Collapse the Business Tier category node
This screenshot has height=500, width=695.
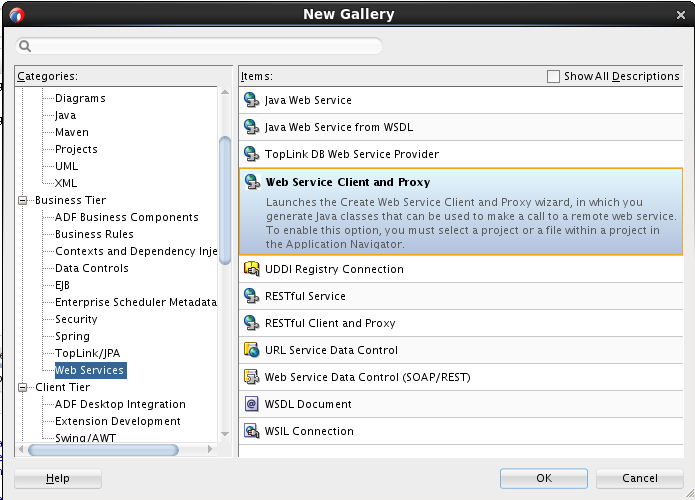pyautogui.click(x=23, y=200)
